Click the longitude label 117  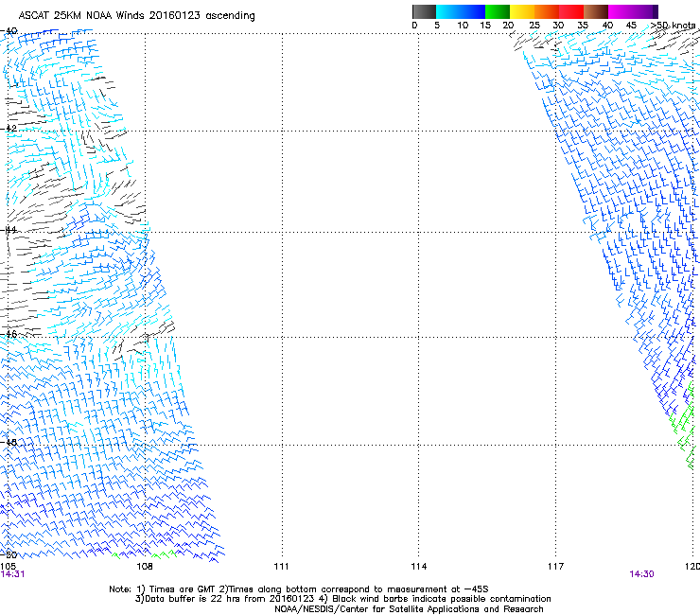point(555,567)
